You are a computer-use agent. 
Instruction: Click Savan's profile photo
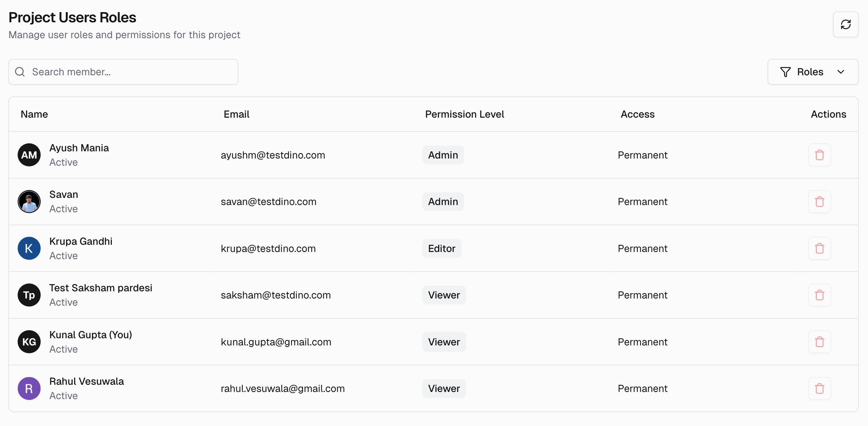tap(29, 202)
